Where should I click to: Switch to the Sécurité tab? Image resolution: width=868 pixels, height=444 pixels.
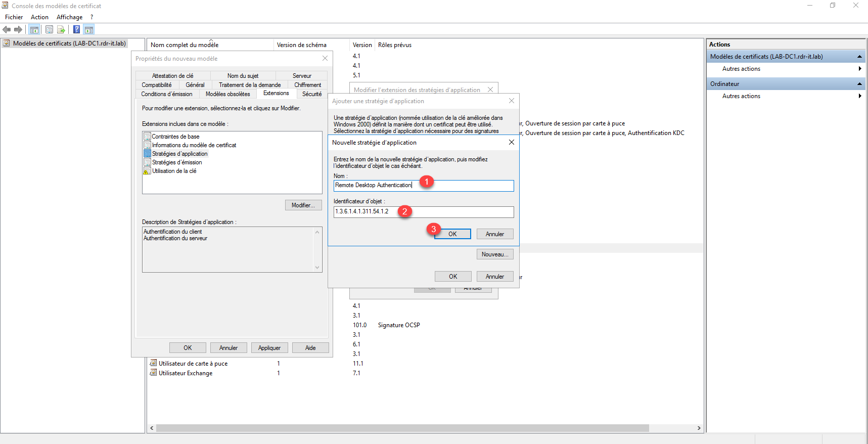311,94
